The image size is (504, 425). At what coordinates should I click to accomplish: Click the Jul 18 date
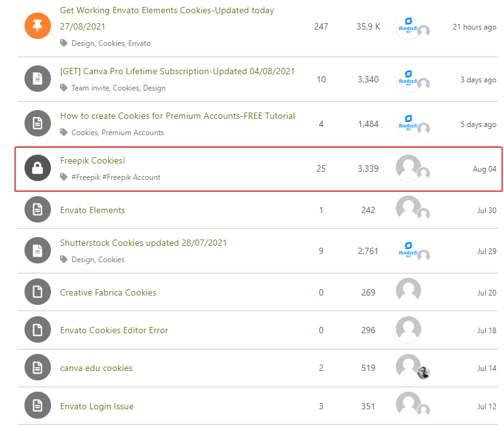(x=486, y=330)
